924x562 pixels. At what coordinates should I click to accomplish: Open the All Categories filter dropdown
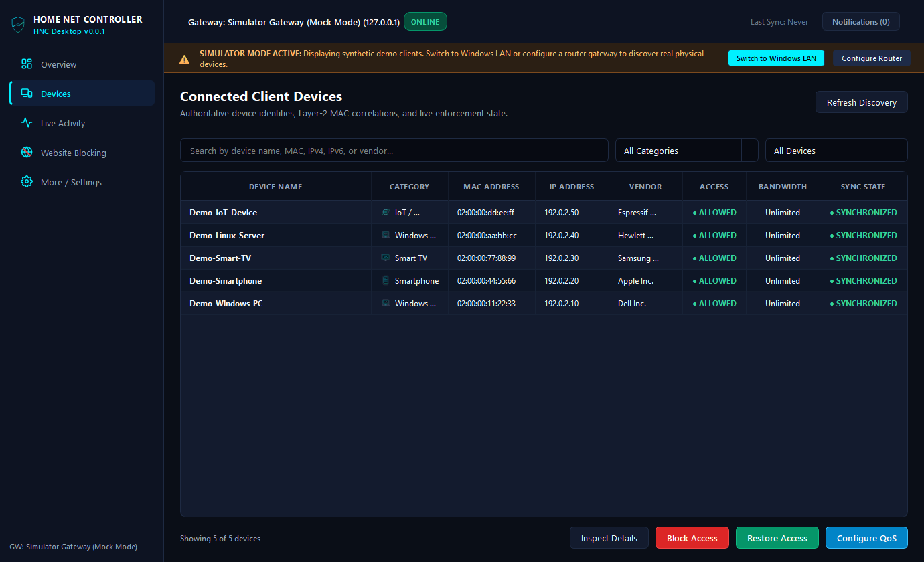[686, 151]
